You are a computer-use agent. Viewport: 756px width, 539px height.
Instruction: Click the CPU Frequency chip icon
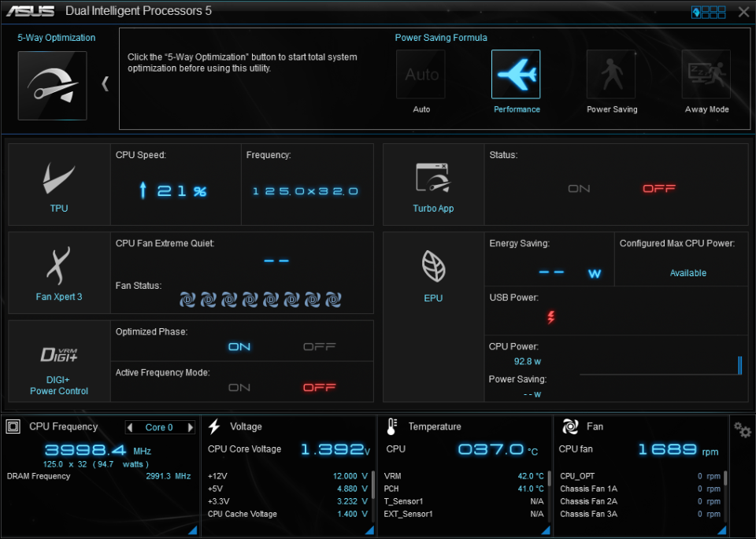pyautogui.click(x=13, y=426)
